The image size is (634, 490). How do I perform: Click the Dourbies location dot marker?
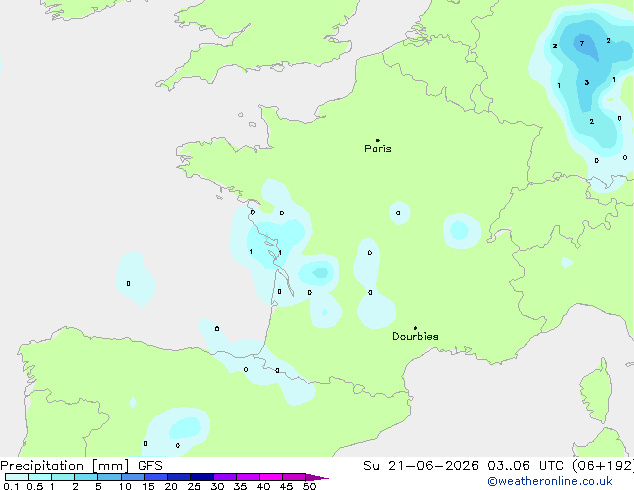(415, 328)
